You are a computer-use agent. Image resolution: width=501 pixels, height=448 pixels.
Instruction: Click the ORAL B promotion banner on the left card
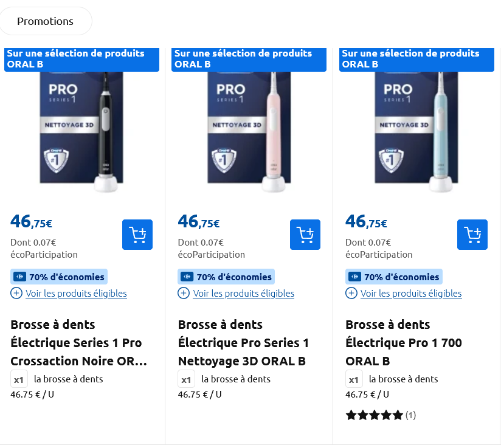[x=82, y=59]
